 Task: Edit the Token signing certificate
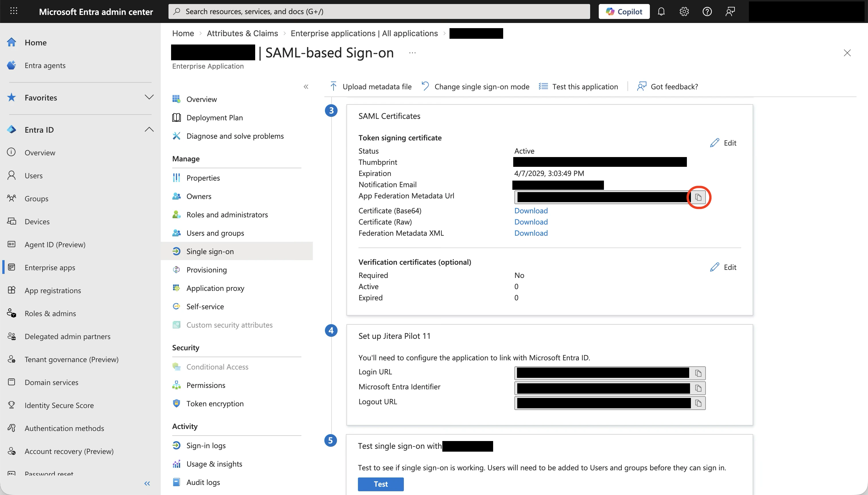click(x=723, y=143)
